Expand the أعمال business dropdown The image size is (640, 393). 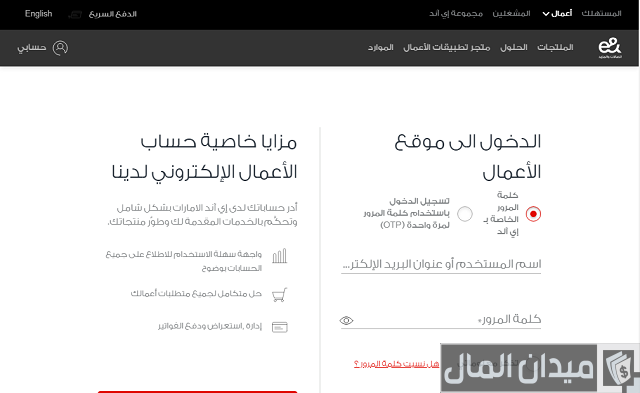[557, 14]
